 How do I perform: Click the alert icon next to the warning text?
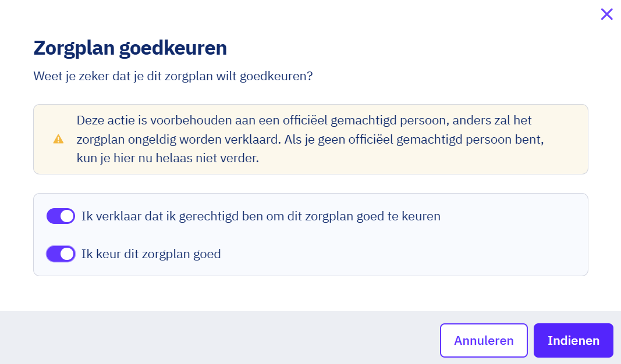pos(58,139)
